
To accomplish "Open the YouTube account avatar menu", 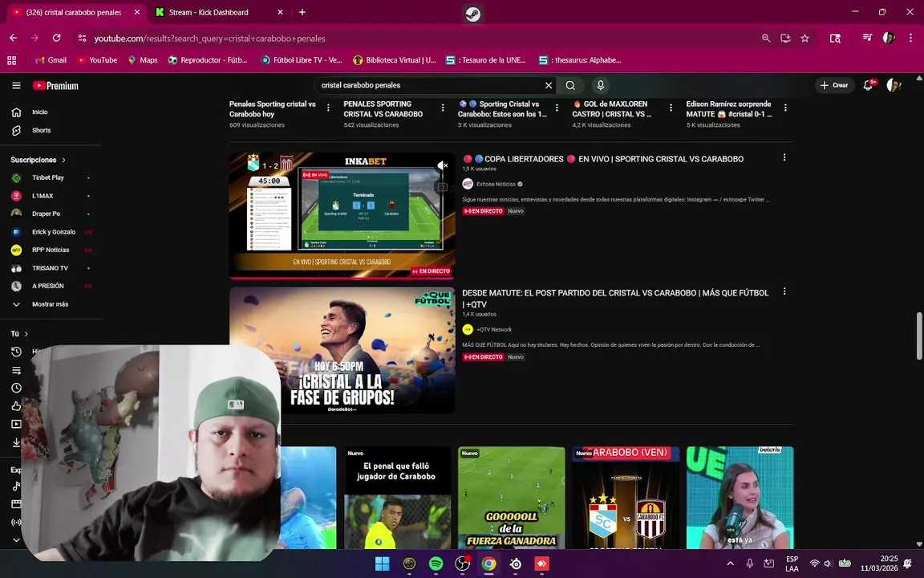I will pos(894,86).
